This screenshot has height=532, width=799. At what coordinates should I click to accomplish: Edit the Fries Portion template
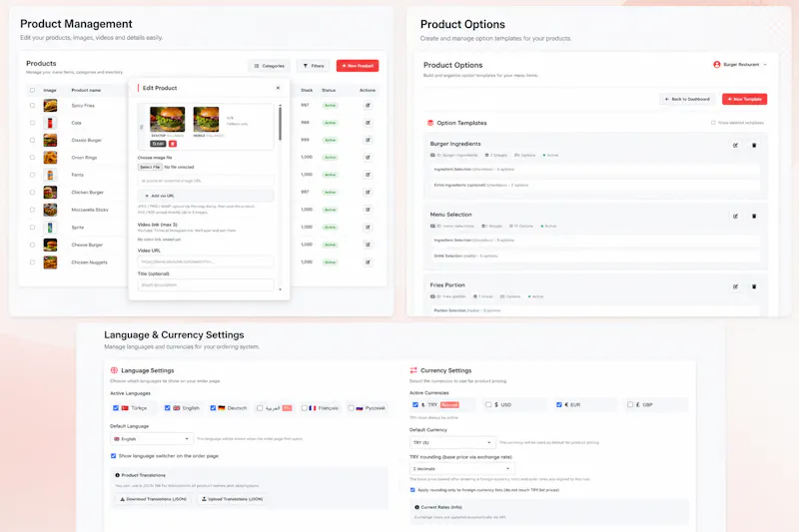point(735,286)
